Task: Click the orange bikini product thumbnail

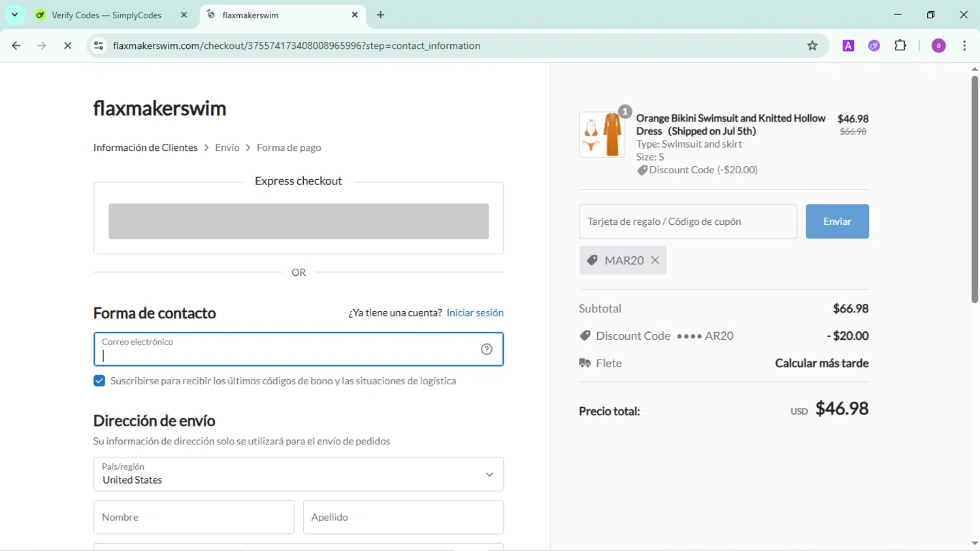Action: coord(602,134)
